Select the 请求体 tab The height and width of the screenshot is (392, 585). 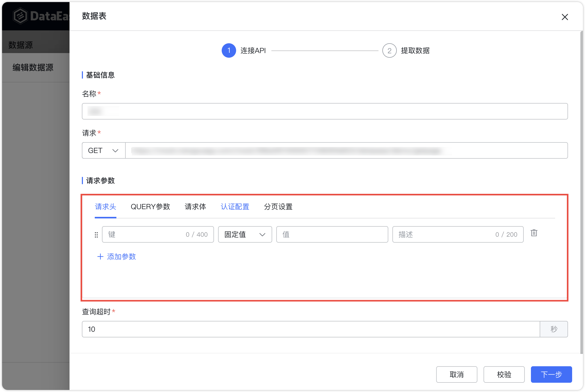[x=195, y=207]
